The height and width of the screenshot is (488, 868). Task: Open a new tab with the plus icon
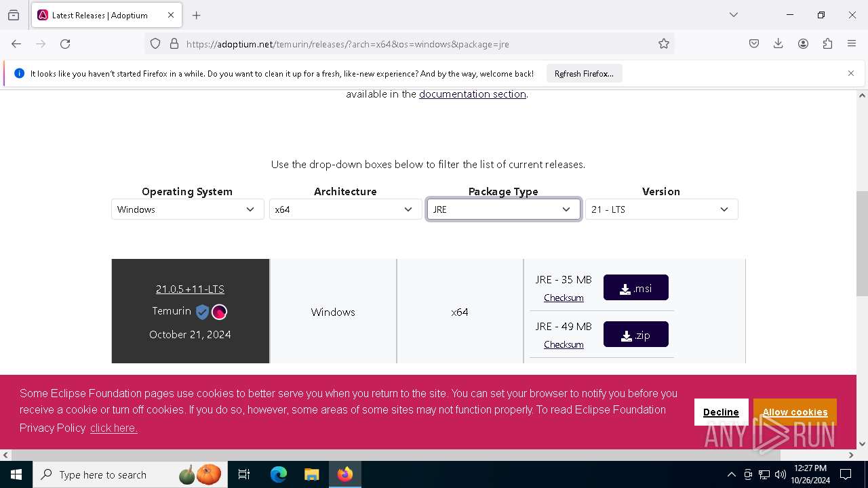(197, 15)
